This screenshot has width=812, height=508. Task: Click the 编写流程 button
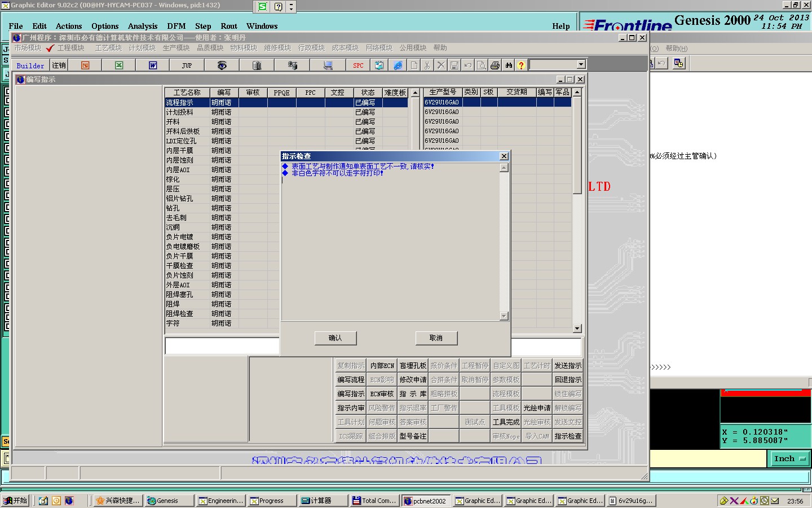(x=351, y=380)
